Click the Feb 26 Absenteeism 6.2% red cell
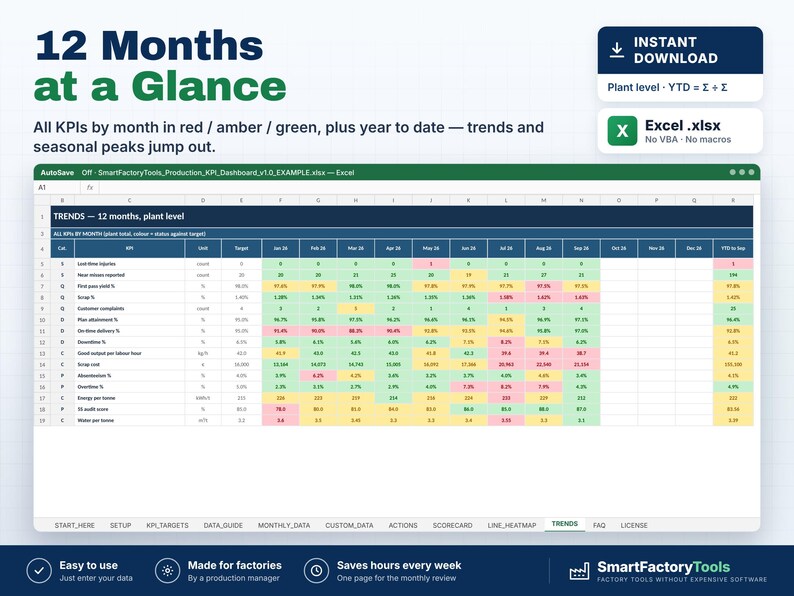The height and width of the screenshot is (596, 794). click(318, 376)
